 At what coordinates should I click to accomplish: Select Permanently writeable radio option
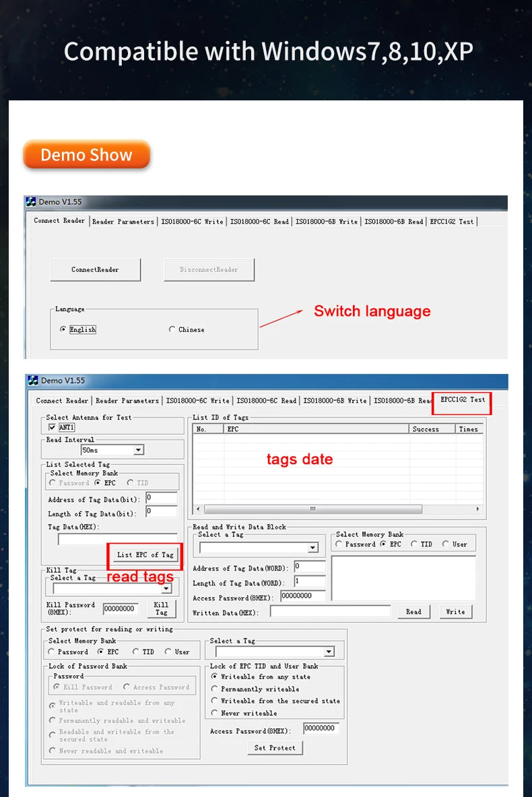(215, 689)
